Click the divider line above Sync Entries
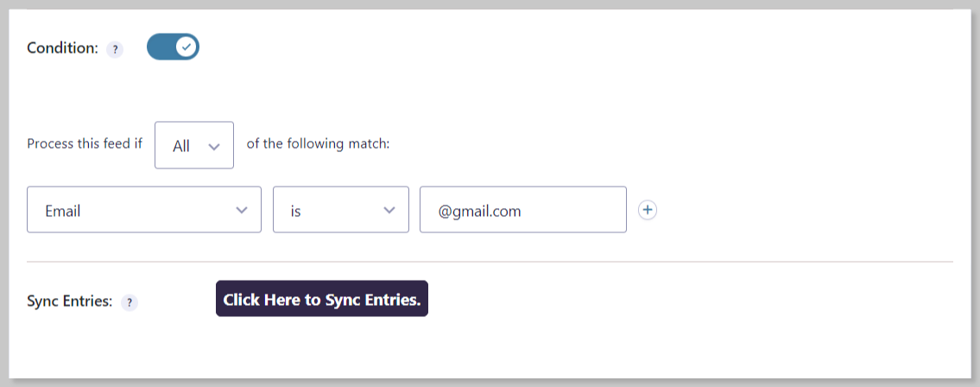 490,262
